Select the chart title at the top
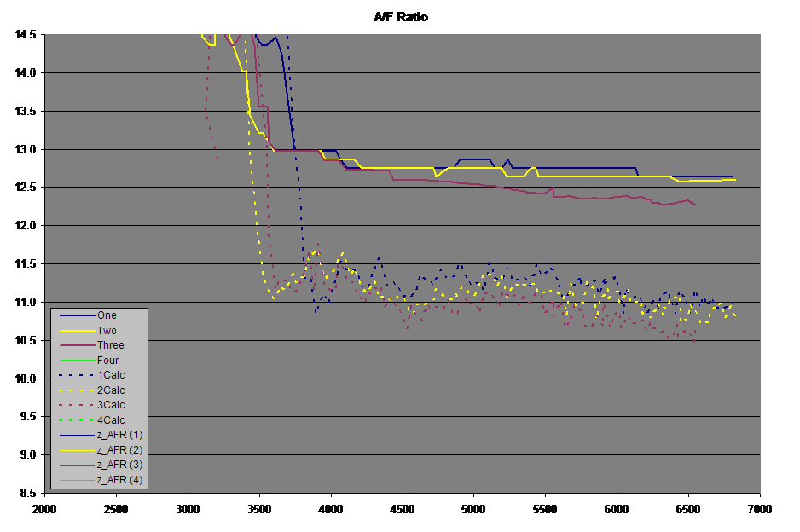800x532 pixels. pyautogui.click(x=400, y=17)
